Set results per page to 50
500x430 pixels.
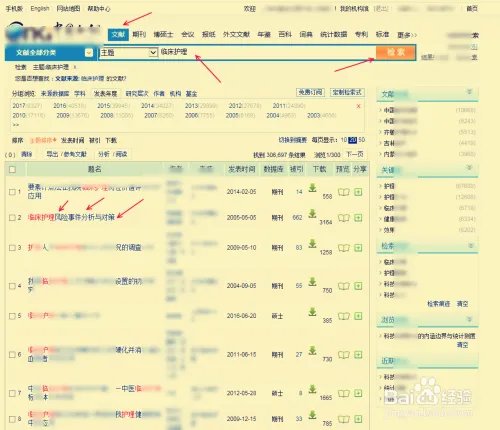tap(362, 140)
